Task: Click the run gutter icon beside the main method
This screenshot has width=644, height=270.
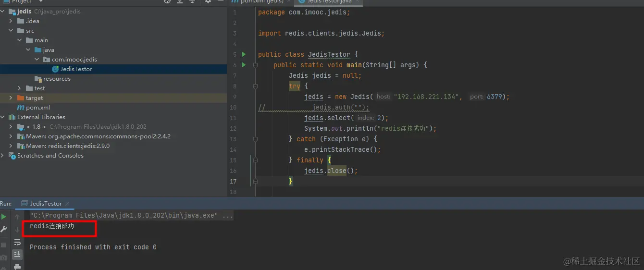Action: [x=244, y=65]
